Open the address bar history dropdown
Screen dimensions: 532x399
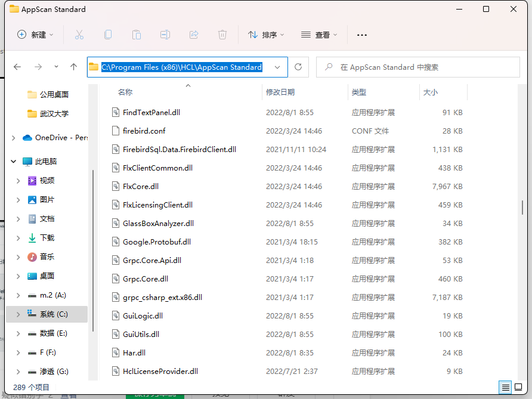click(x=277, y=67)
